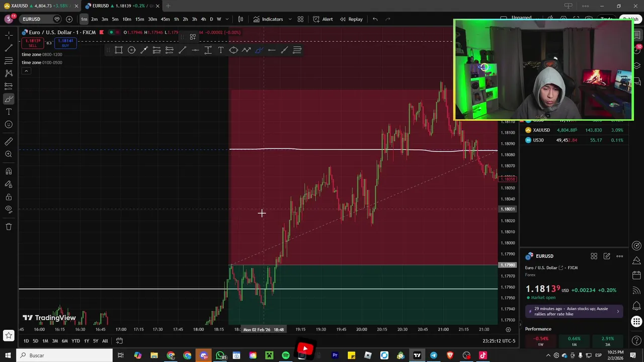
Task: Expand the Indicators favorites dropdown arrow
Action: click(289, 19)
